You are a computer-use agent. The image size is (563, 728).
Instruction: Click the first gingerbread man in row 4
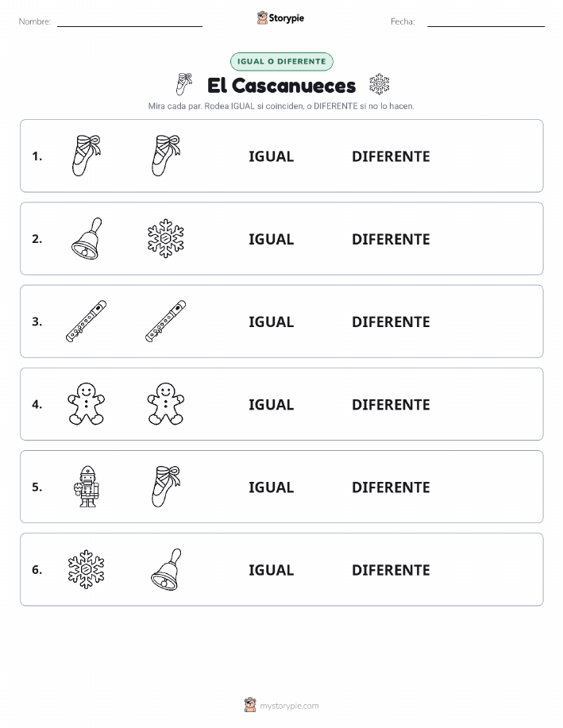(87, 404)
